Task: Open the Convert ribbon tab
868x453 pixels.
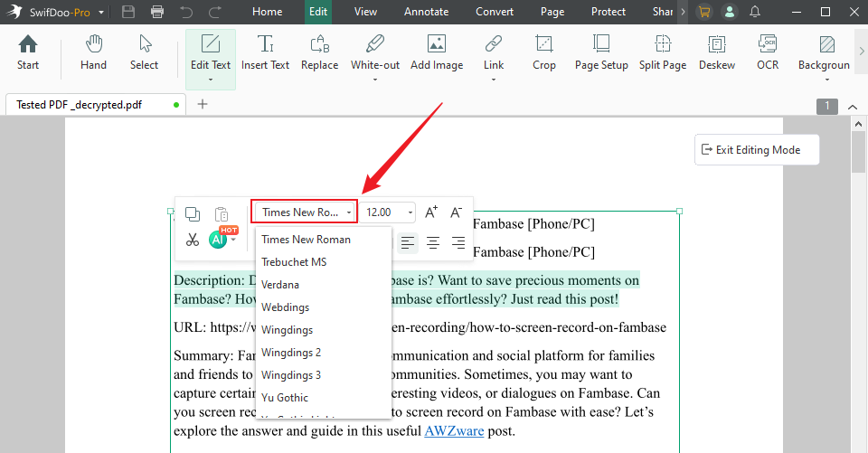Action: (x=494, y=12)
